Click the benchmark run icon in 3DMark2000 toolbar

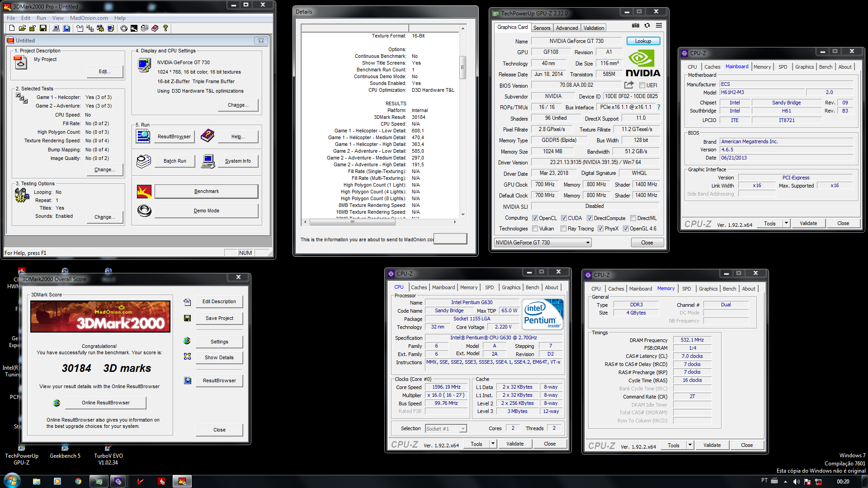pos(134,28)
